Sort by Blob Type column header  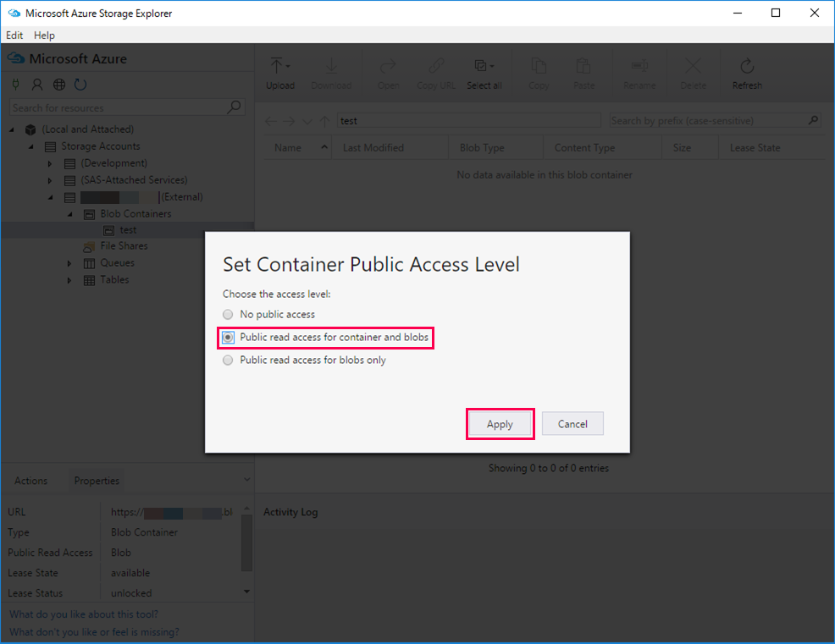point(495,147)
